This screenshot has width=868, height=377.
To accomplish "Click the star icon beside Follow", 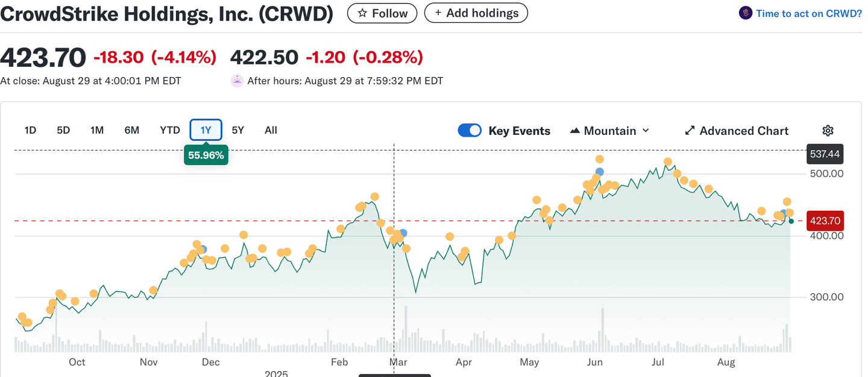I will coord(362,13).
